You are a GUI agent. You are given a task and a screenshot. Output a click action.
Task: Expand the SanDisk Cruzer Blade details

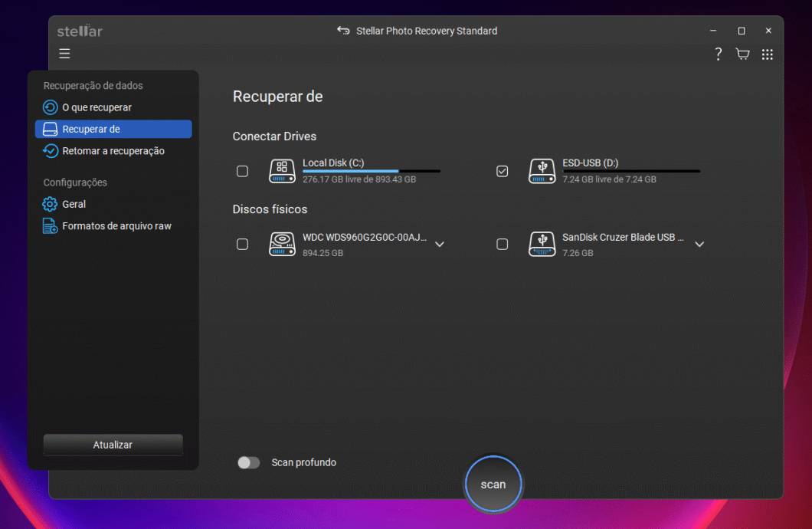[699, 244]
